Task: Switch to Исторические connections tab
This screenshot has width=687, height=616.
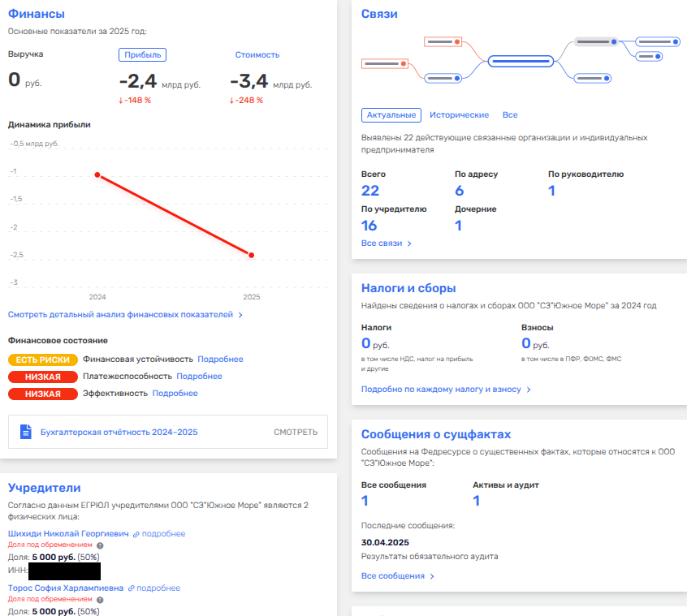Action: [459, 115]
